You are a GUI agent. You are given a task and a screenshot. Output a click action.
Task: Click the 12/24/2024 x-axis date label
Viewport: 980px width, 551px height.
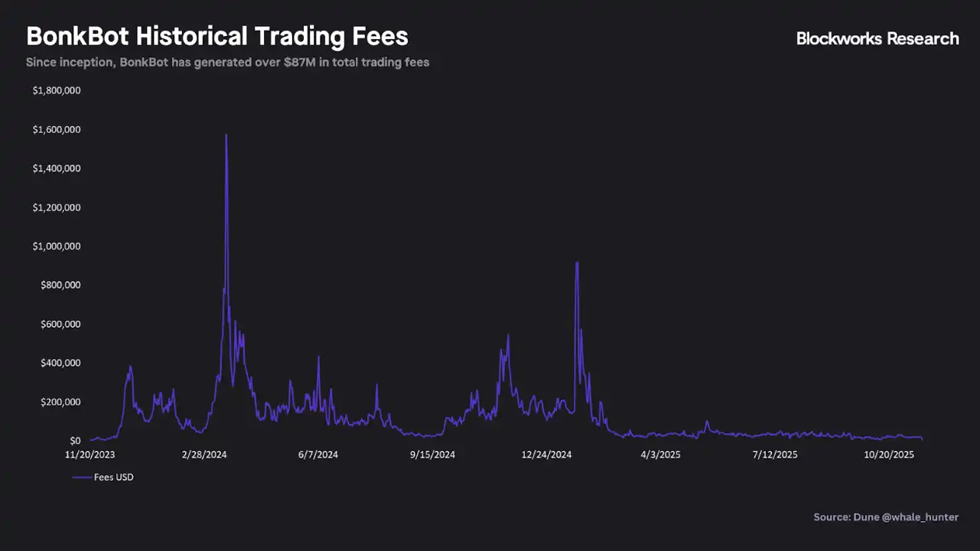(546, 455)
